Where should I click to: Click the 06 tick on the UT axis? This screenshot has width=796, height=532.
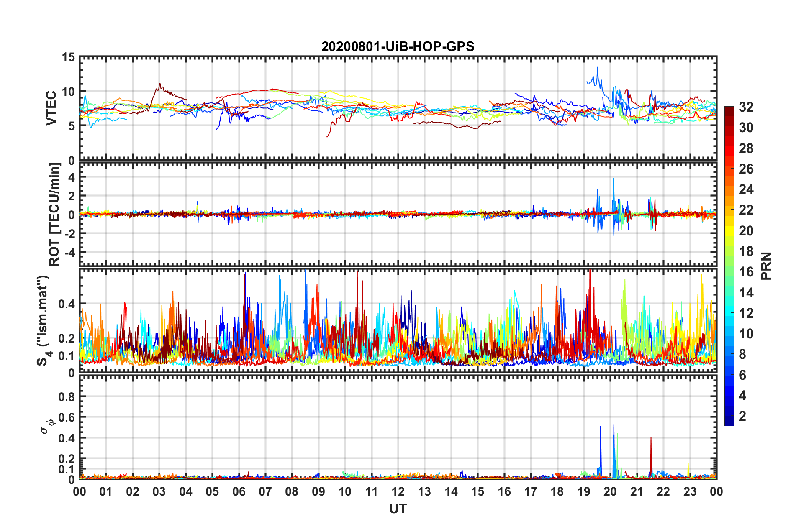(239, 491)
